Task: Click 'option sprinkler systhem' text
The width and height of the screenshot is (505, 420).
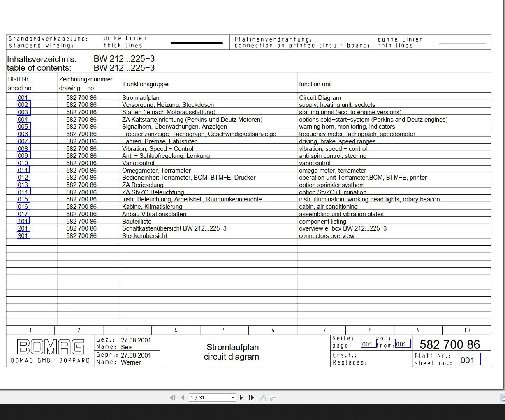Action: (x=331, y=185)
